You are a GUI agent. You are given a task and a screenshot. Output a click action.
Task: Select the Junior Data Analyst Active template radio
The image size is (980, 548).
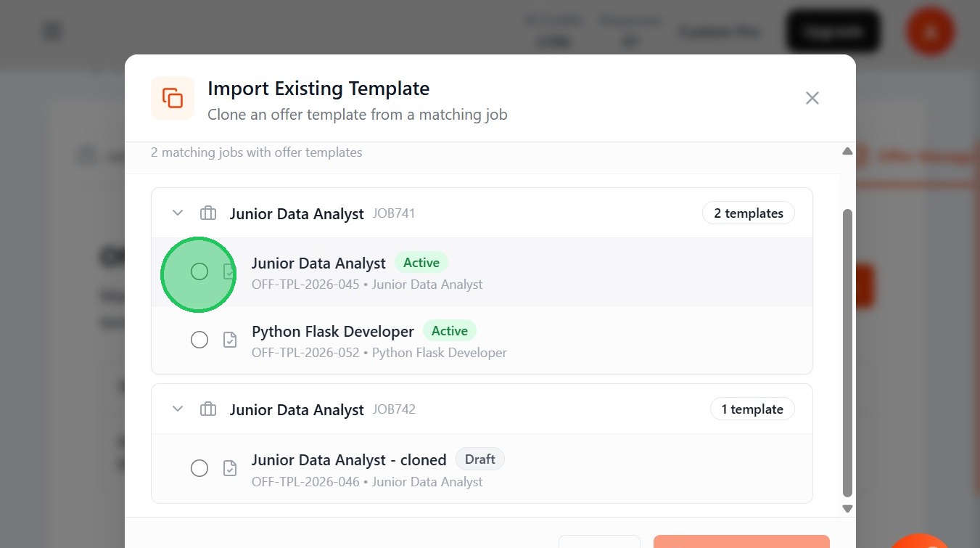click(199, 271)
